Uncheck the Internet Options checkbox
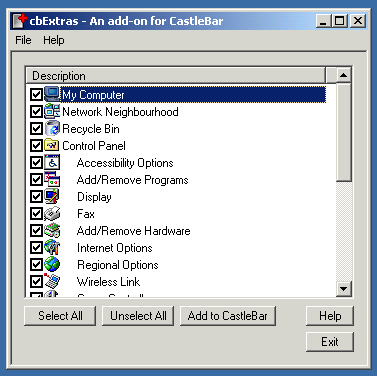Screen dimensions: 377x376 click(36, 248)
